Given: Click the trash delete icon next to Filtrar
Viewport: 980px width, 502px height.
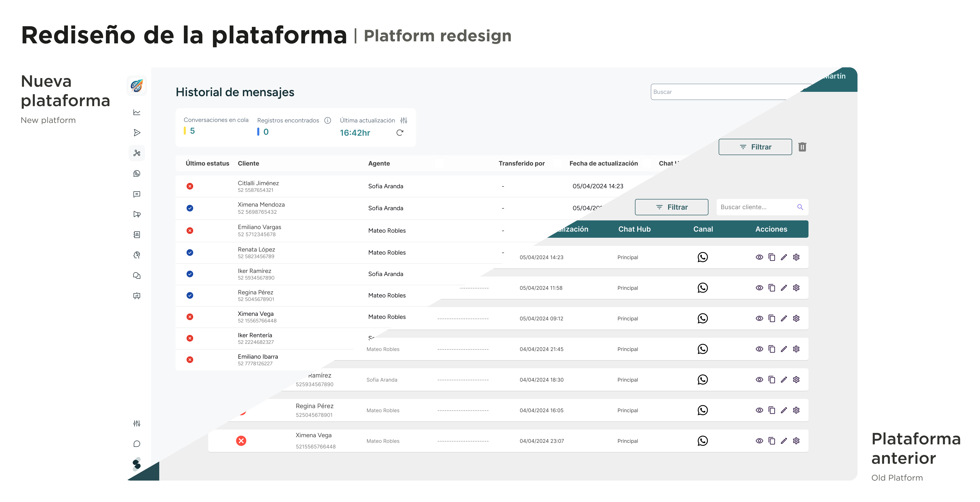Looking at the screenshot, I should click(802, 147).
